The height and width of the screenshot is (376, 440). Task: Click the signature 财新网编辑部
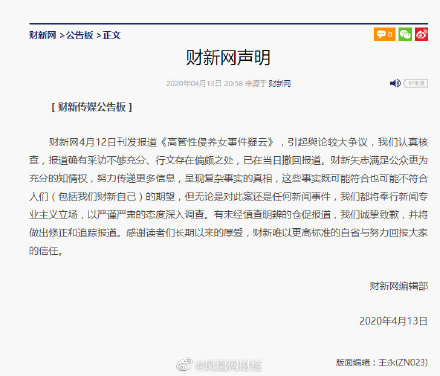coord(398,286)
